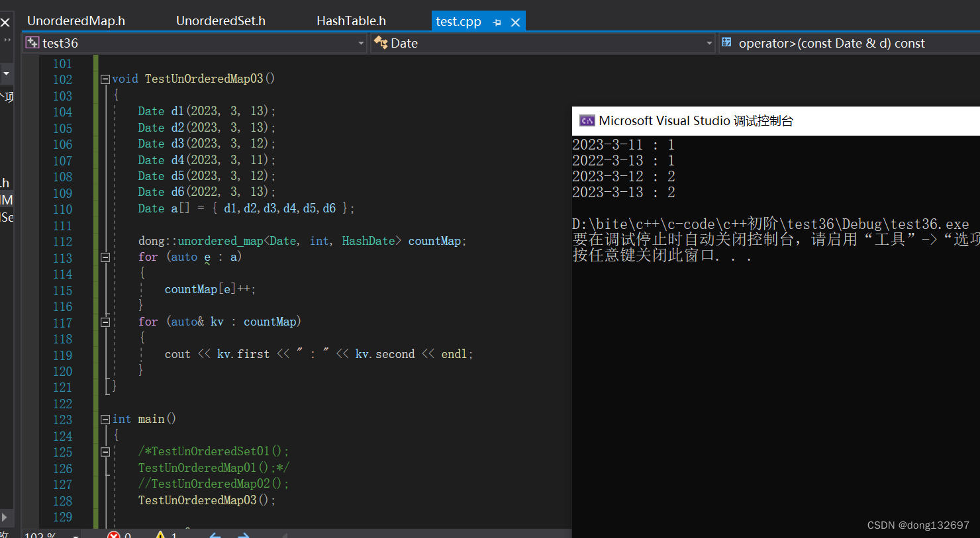Click line number 111

point(62,226)
